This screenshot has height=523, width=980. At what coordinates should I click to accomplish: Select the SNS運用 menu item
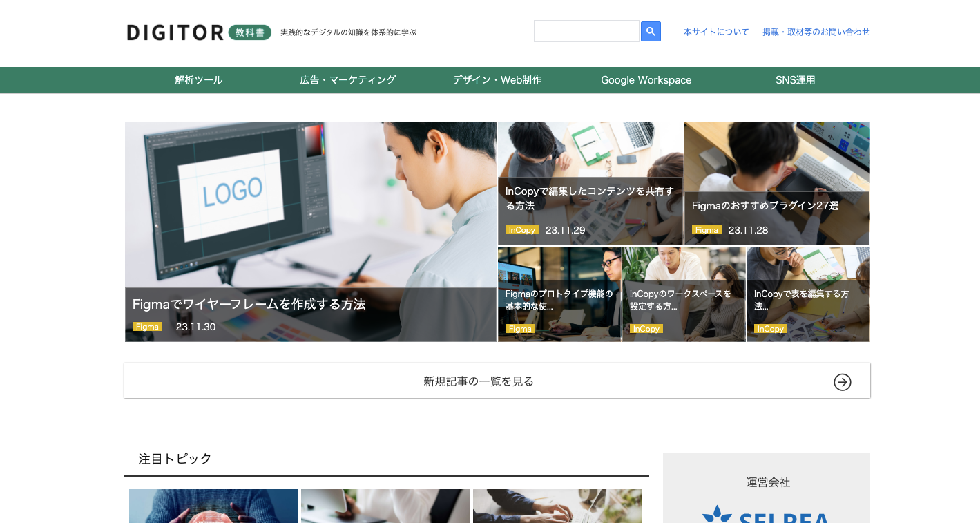pyautogui.click(x=796, y=80)
